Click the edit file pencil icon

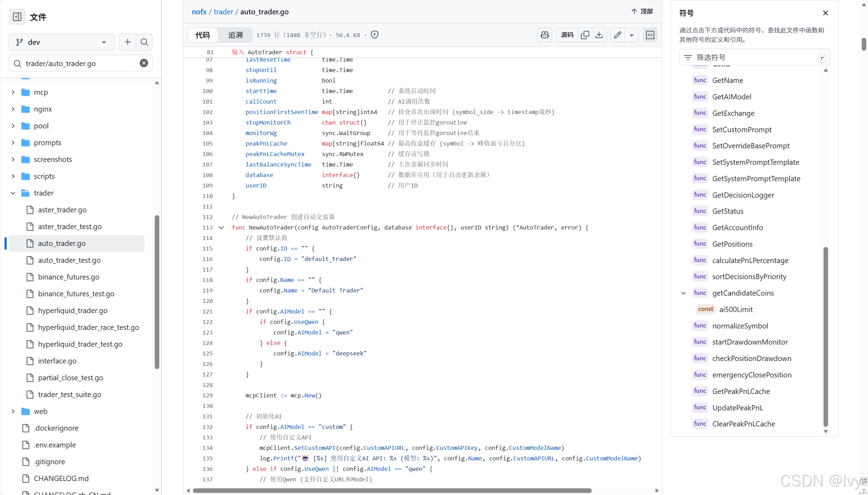pyautogui.click(x=618, y=35)
